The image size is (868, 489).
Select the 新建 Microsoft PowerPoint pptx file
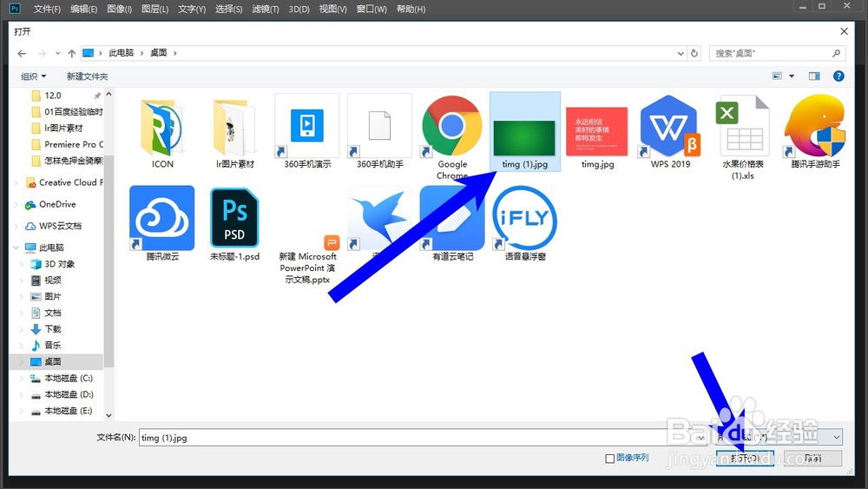[308, 259]
